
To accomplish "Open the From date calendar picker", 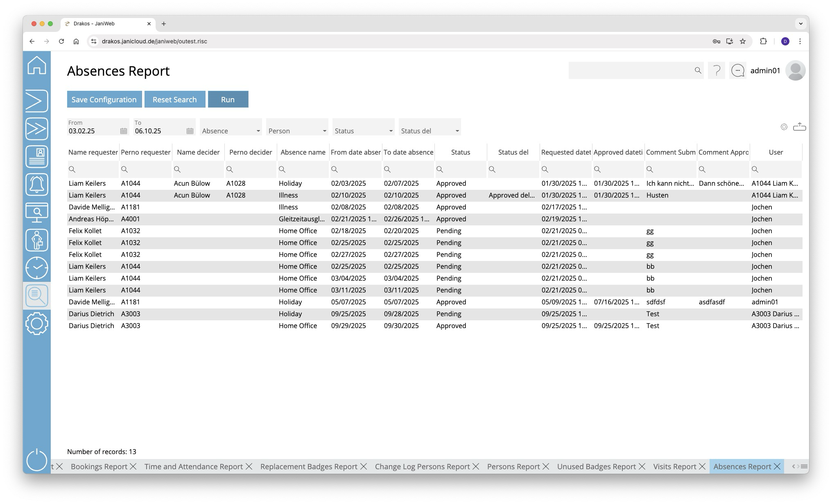I will (x=124, y=131).
